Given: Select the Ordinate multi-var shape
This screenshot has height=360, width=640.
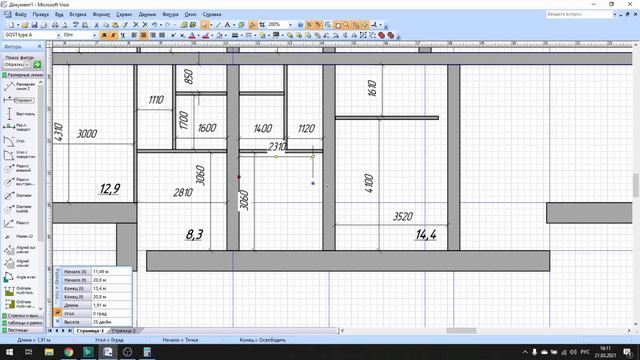Looking at the screenshot, I should pyautogui.click(x=20, y=304).
